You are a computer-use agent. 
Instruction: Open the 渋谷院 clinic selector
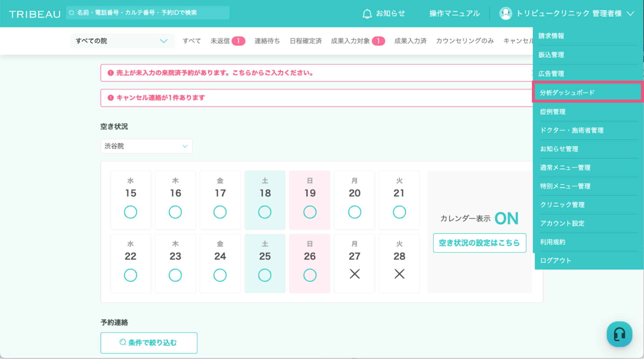(x=146, y=146)
